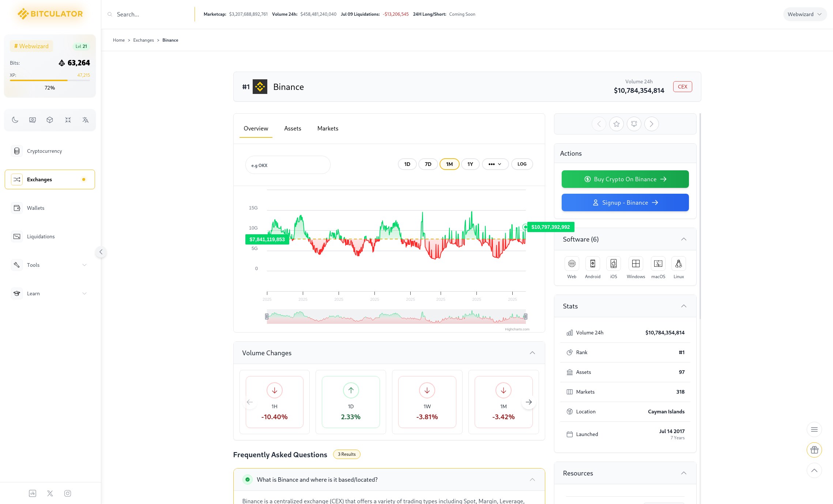Click the camera/screenshot icon in the sidebar

pyautogui.click(x=33, y=120)
